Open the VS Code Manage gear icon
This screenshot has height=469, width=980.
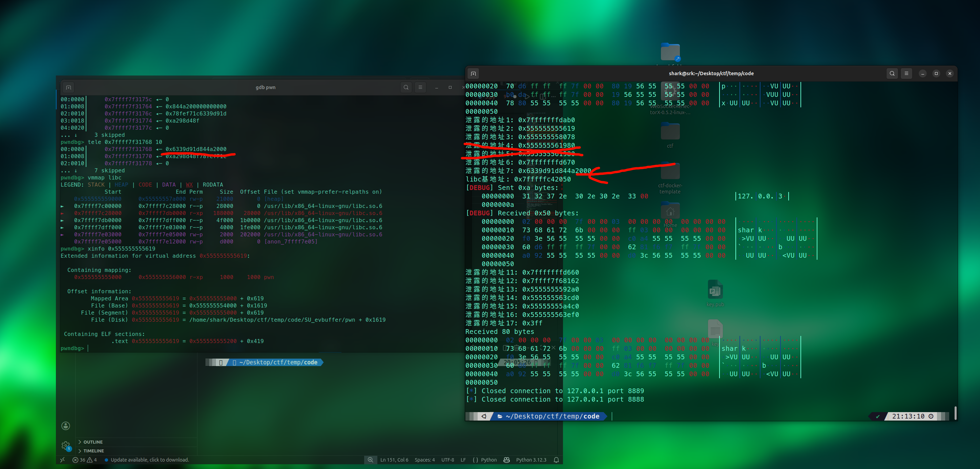pos(66,445)
